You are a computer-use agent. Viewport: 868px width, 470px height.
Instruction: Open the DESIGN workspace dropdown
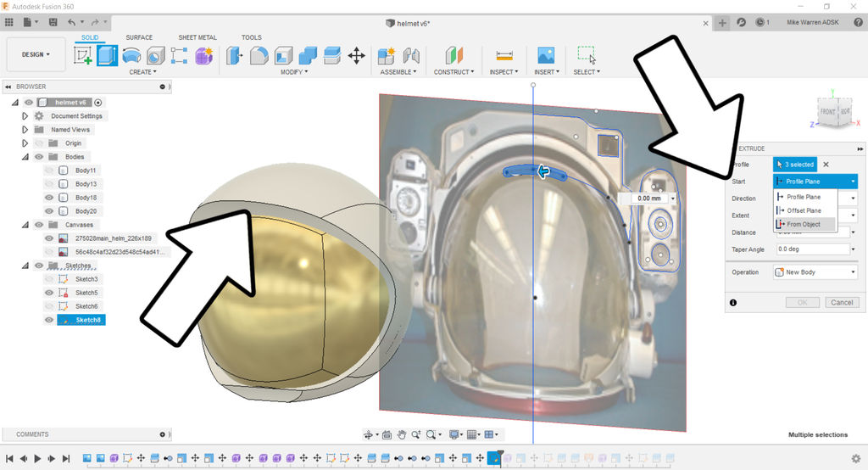36,54
